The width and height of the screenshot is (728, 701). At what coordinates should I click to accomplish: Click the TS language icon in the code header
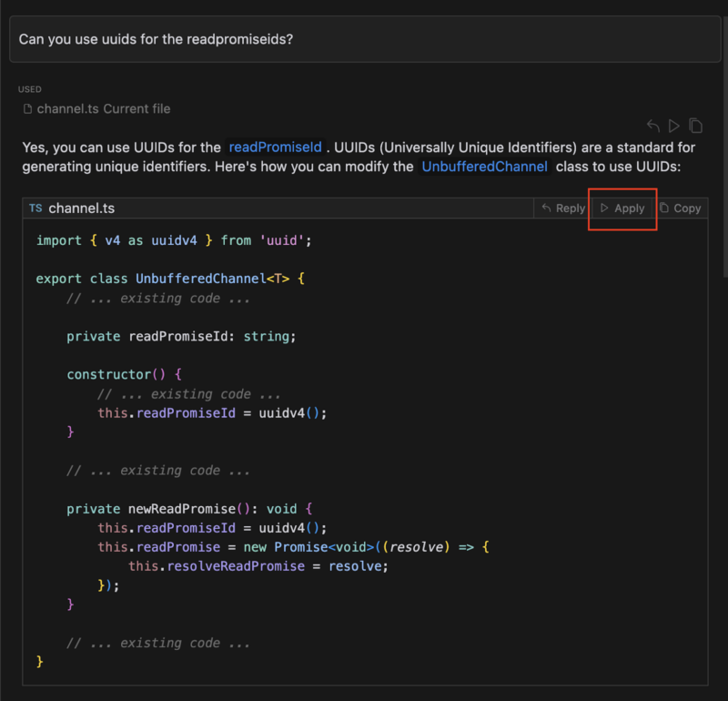[x=35, y=208]
